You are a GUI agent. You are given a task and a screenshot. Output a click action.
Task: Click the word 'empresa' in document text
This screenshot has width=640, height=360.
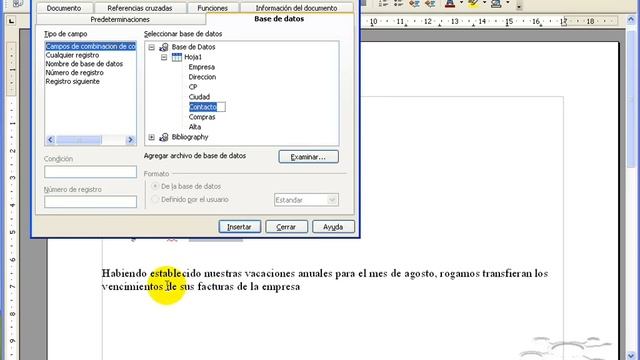(281, 287)
